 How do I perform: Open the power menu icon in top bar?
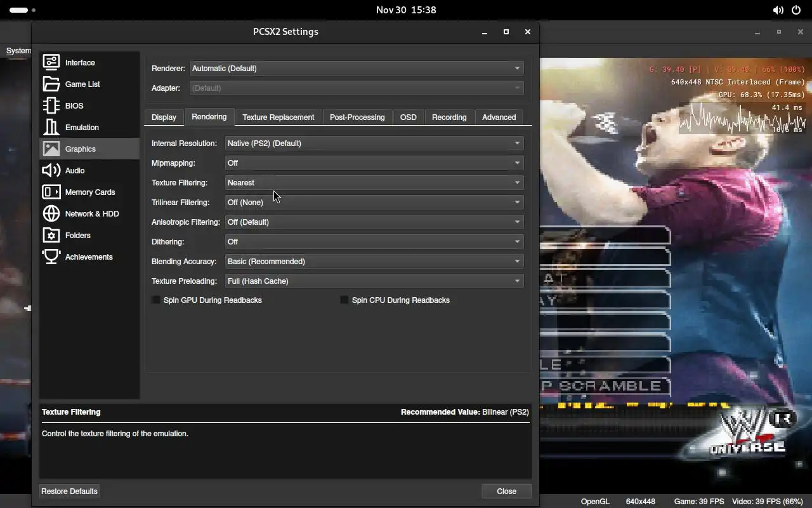[796, 10]
